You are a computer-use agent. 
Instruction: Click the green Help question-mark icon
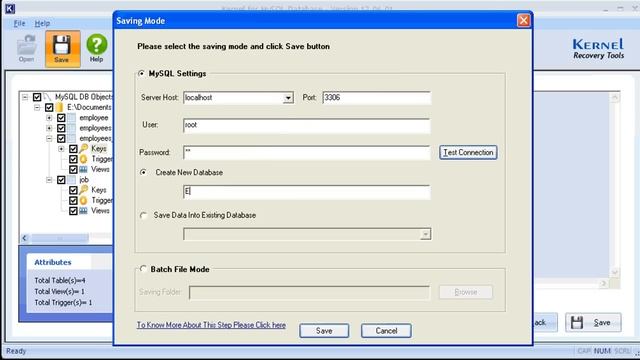click(x=97, y=44)
